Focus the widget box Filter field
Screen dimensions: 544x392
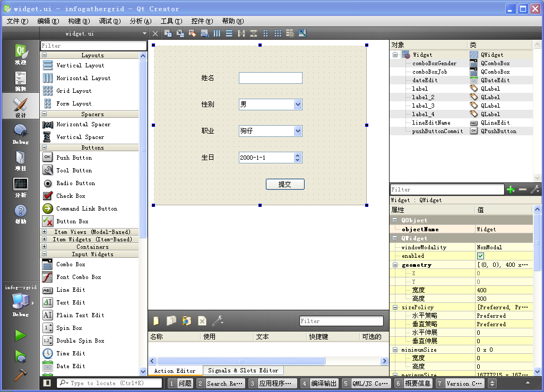[x=93, y=46]
